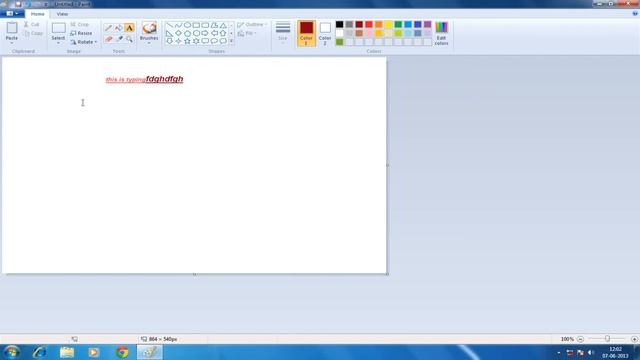Pick the Color picker eyedropper tool
The height and width of the screenshot is (360, 640).
click(119, 39)
